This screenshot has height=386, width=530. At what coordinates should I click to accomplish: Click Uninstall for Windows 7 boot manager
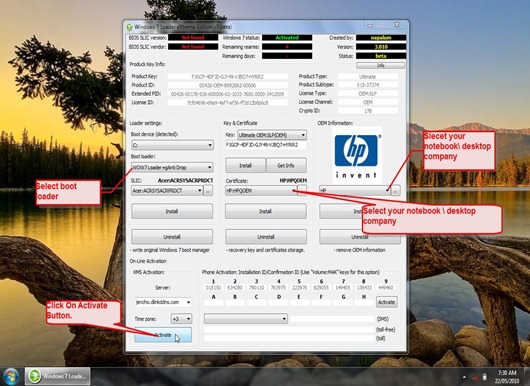(172, 237)
